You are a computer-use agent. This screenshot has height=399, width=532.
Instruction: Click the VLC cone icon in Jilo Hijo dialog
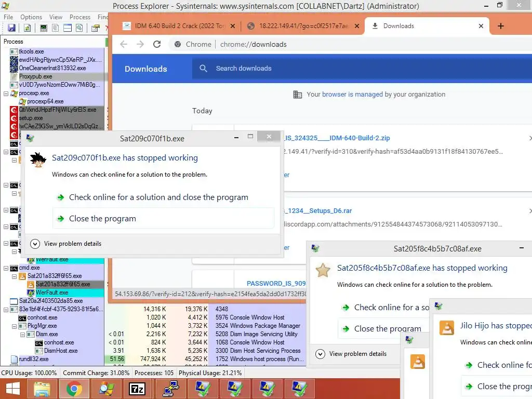click(446, 328)
